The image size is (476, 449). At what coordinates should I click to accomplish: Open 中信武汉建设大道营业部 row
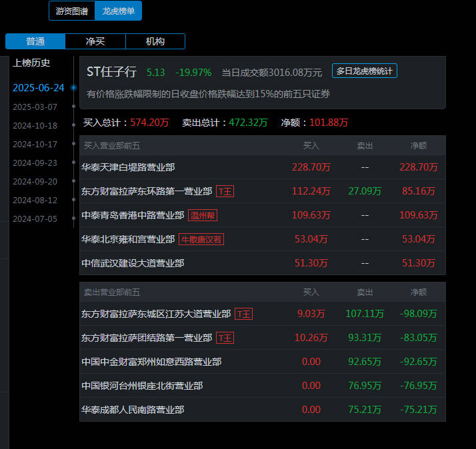262,263
